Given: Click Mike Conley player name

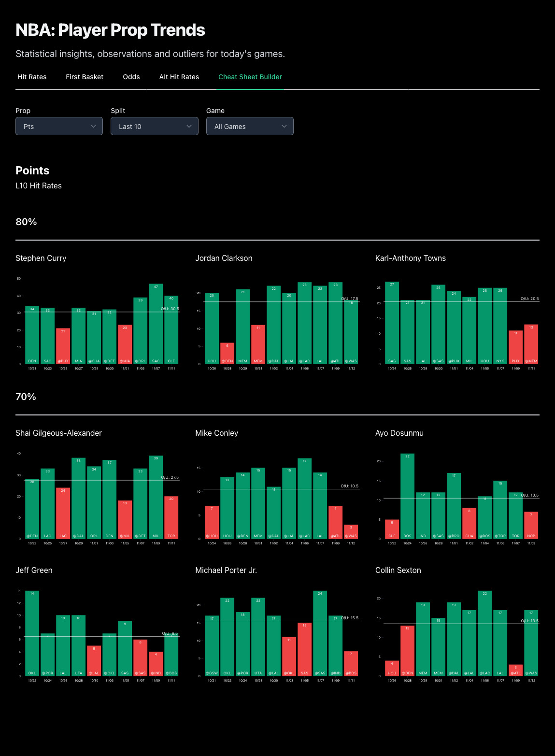Looking at the screenshot, I should pos(216,433).
